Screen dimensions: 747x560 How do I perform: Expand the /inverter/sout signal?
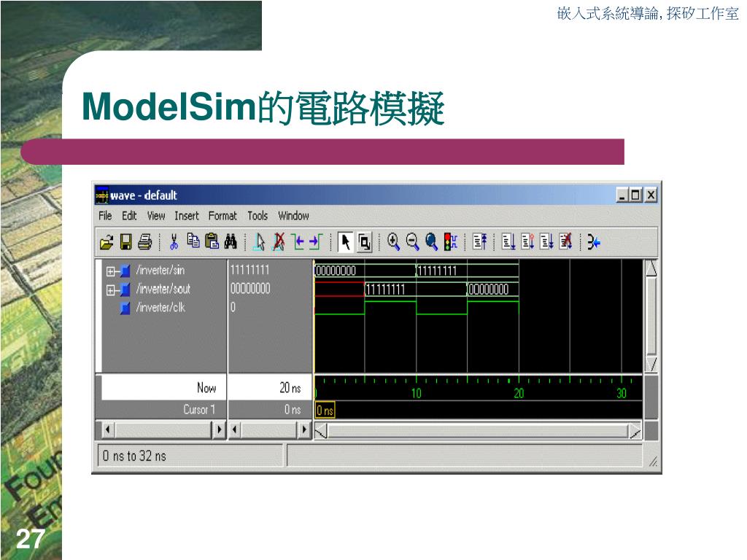pos(110,290)
